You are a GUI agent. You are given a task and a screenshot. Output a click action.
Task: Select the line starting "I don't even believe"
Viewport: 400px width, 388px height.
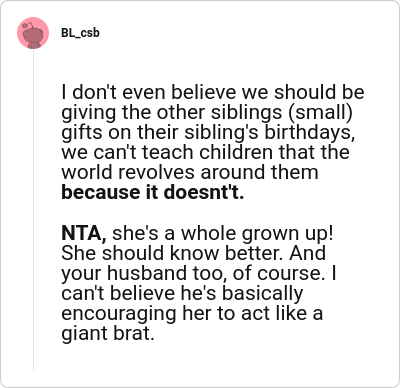[213, 92]
